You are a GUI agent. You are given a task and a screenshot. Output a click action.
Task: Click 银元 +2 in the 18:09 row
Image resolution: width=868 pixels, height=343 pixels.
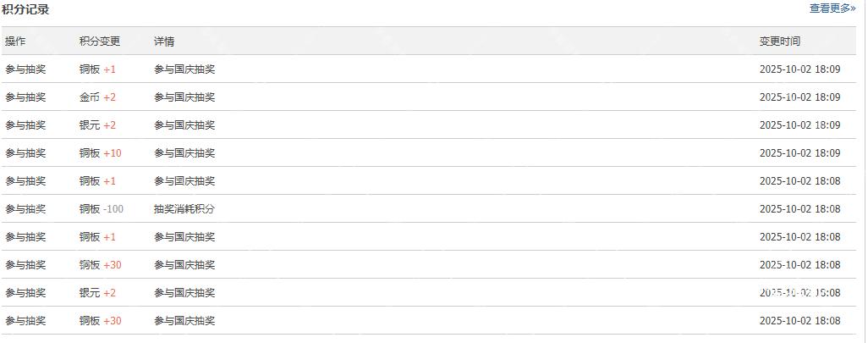pos(97,125)
